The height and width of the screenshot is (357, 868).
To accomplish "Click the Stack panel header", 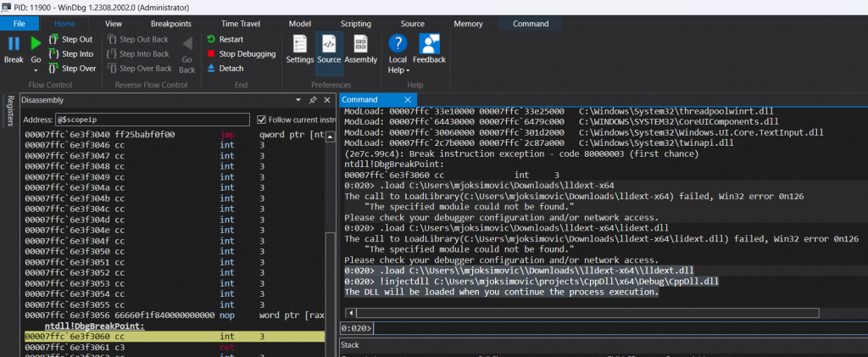I will (x=350, y=345).
